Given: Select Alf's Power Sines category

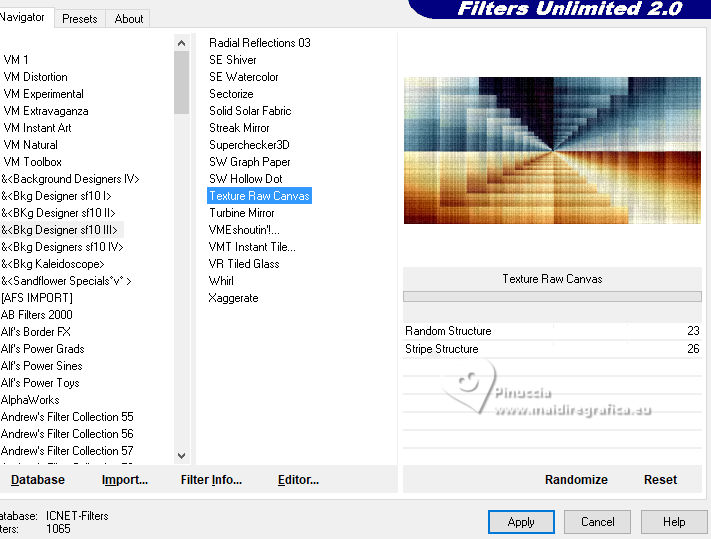Looking at the screenshot, I should (x=42, y=366).
